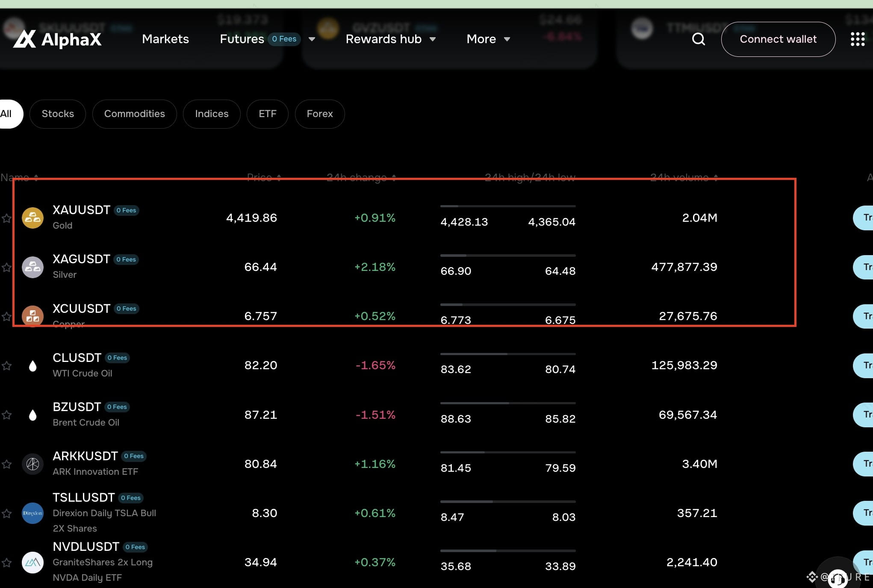Favorite ARKKUSDT with its star
The image size is (873, 588).
pos(6,464)
